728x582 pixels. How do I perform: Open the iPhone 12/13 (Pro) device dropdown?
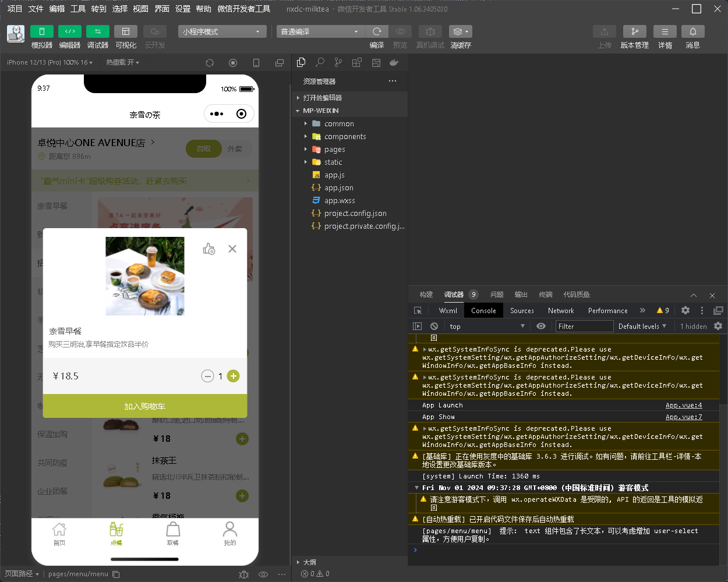tap(50, 62)
